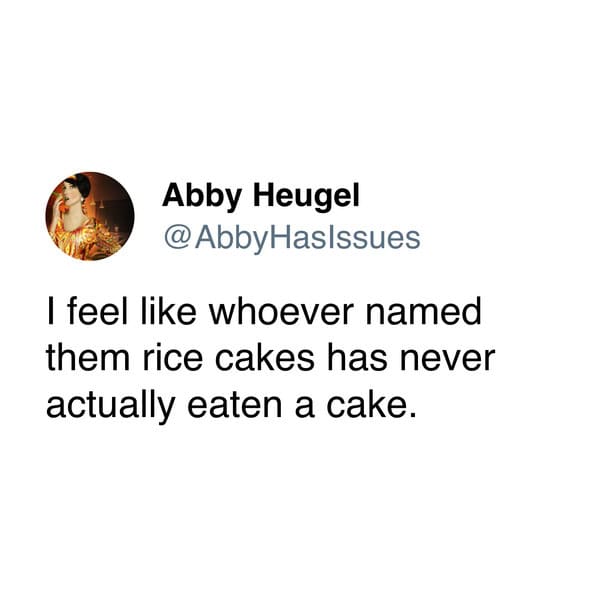The height and width of the screenshot is (599, 599).
Task: Click the word 'rice' in the tweet
Action: click(x=173, y=359)
